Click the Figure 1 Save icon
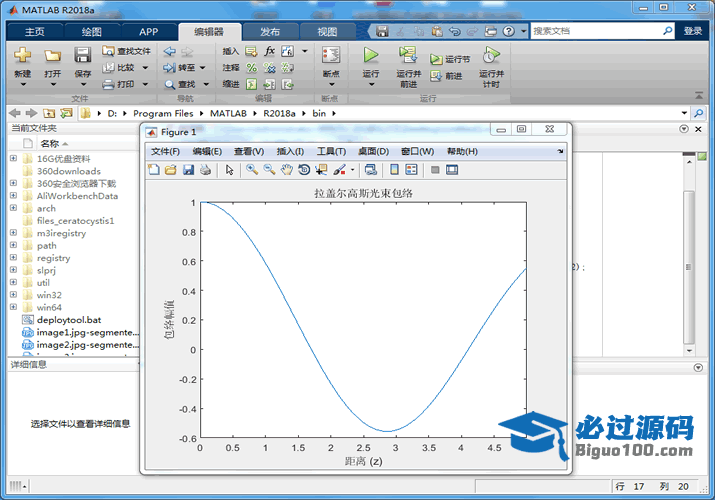The width and height of the screenshot is (715, 500). tap(188, 170)
